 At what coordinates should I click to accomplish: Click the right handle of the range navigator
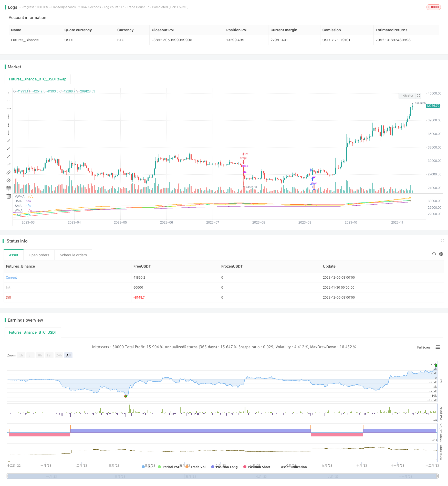(437, 476)
